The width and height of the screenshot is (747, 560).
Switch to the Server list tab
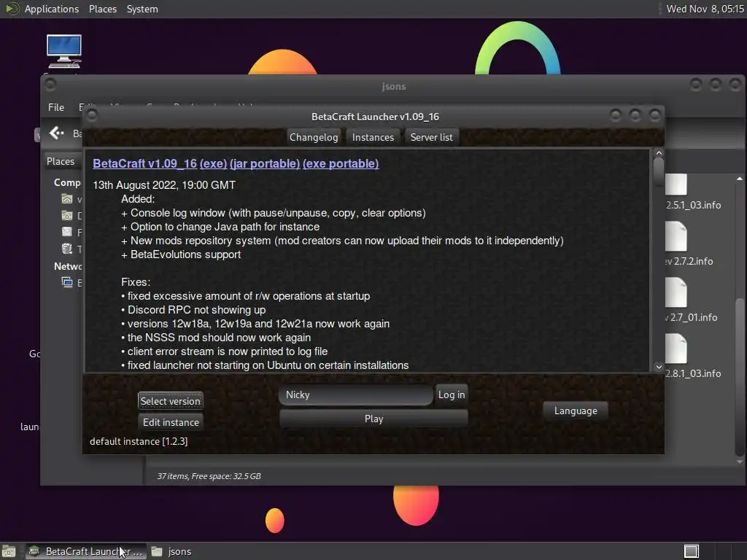(431, 137)
